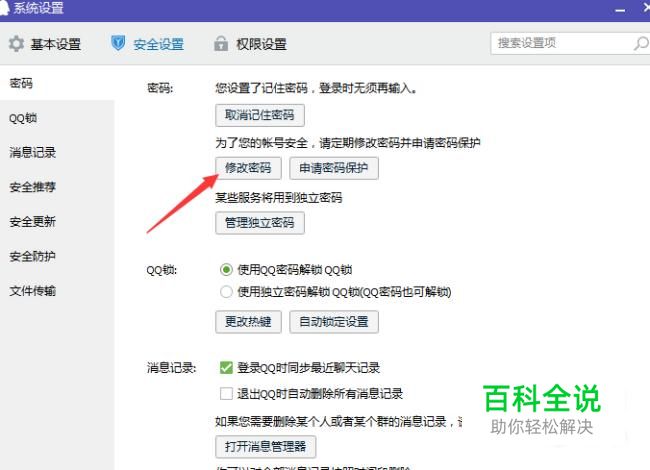
Task: Click the search magnifier icon
Action: click(640, 43)
